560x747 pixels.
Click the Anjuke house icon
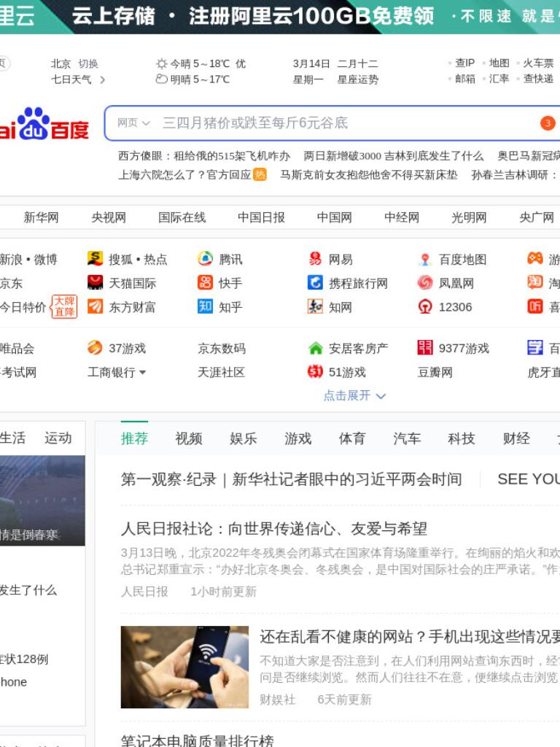pos(315,348)
